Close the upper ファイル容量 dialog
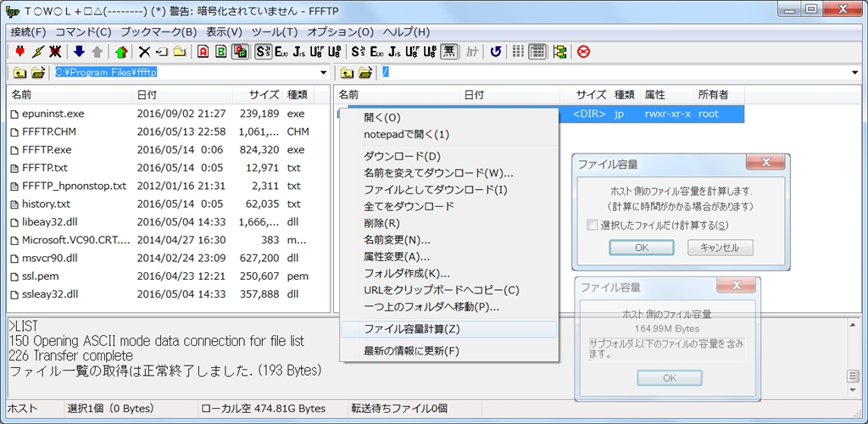Screen dimensions: 868x424 [766, 162]
